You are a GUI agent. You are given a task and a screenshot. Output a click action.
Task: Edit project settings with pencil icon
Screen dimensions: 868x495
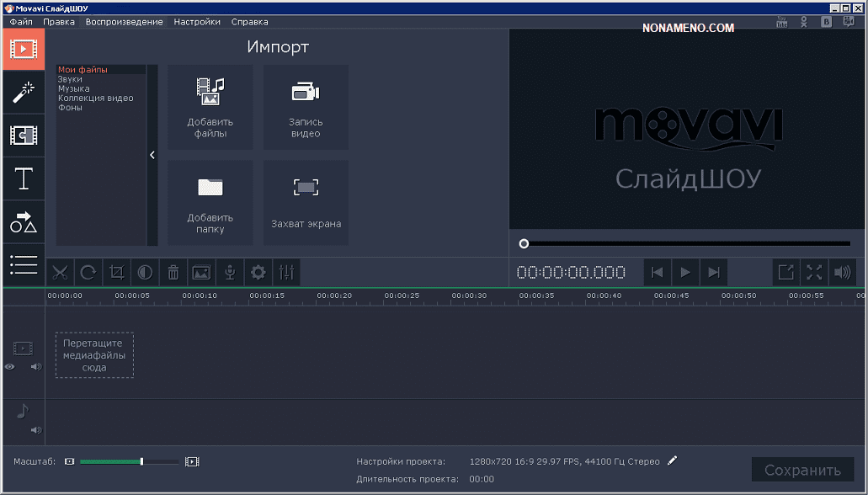[x=672, y=460]
